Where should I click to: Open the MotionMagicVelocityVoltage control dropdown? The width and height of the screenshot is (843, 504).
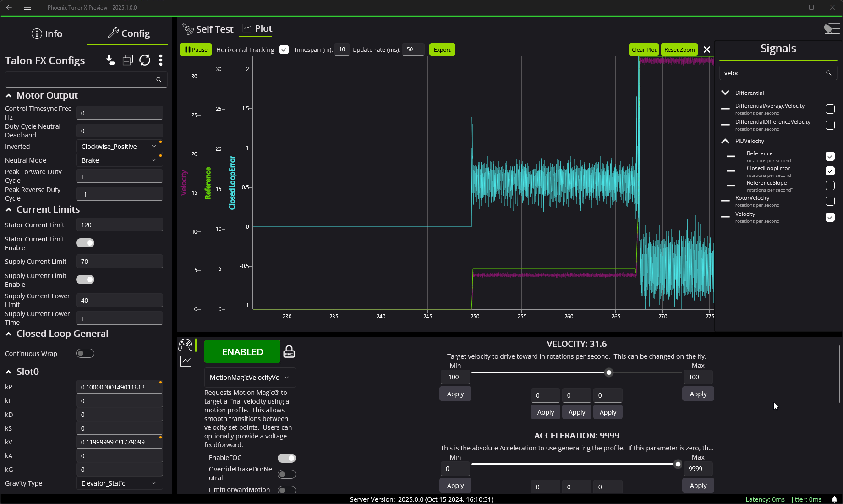[x=250, y=378]
